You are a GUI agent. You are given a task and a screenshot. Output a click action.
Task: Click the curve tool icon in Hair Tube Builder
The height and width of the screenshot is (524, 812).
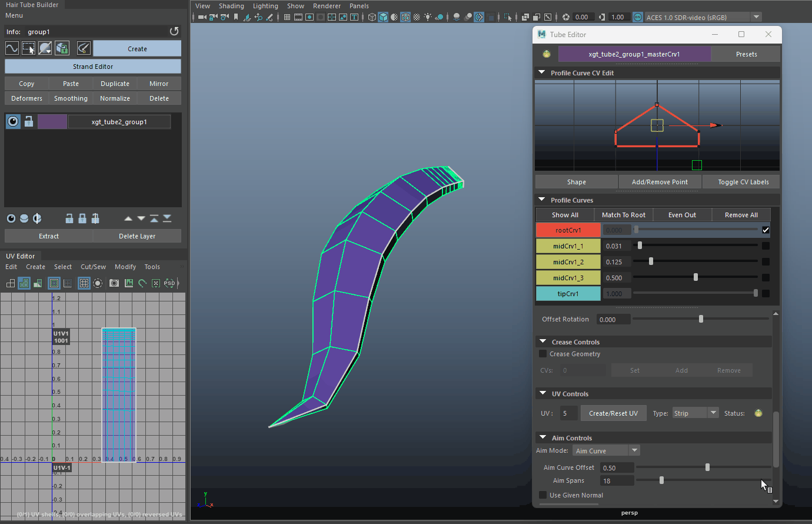click(12, 48)
